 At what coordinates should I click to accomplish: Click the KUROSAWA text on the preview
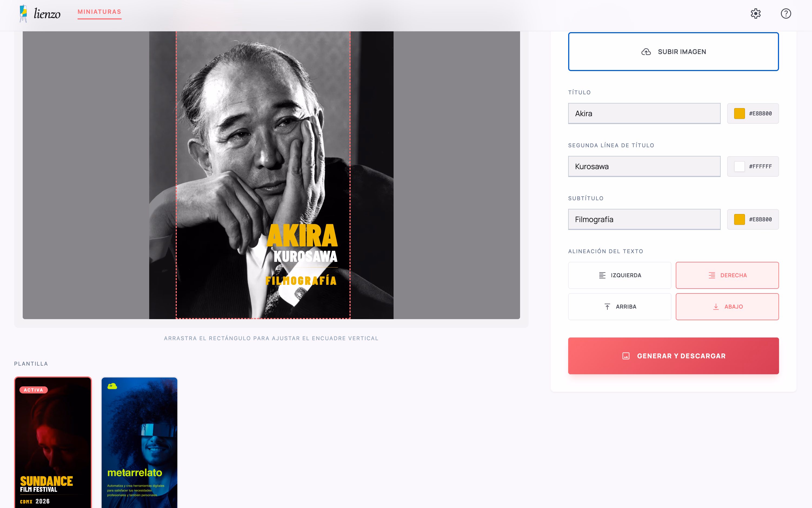click(305, 256)
